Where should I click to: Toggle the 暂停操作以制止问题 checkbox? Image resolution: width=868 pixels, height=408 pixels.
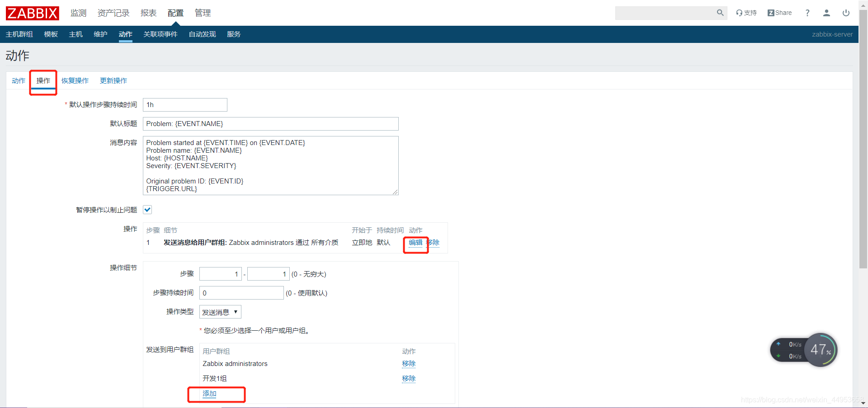pos(147,210)
